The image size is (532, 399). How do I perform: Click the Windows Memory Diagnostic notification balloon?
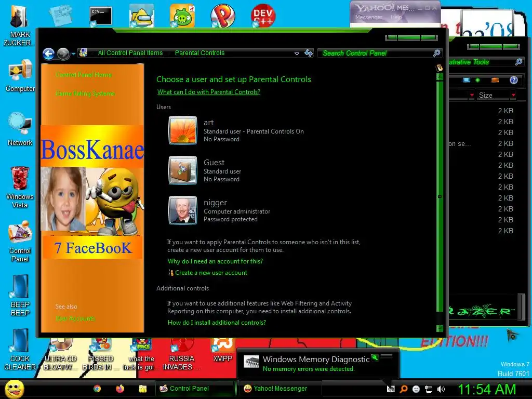coord(317,363)
